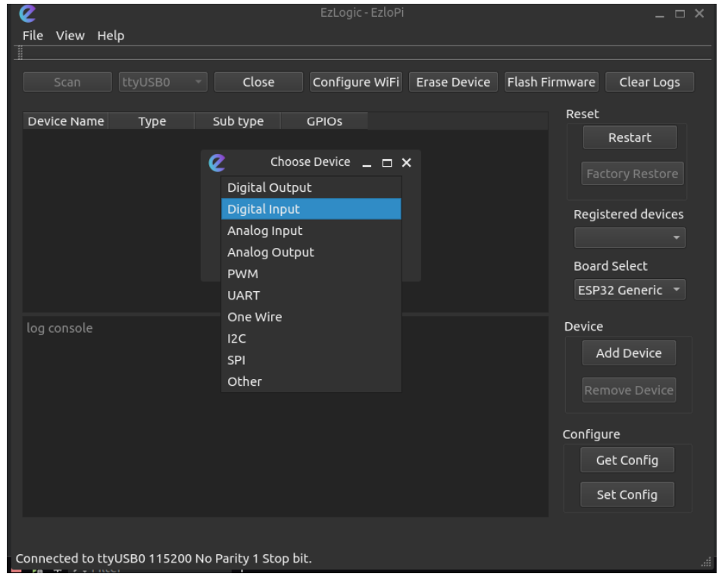The image size is (728, 580).
Task: Select PWM device type
Action: click(x=311, y=274)
